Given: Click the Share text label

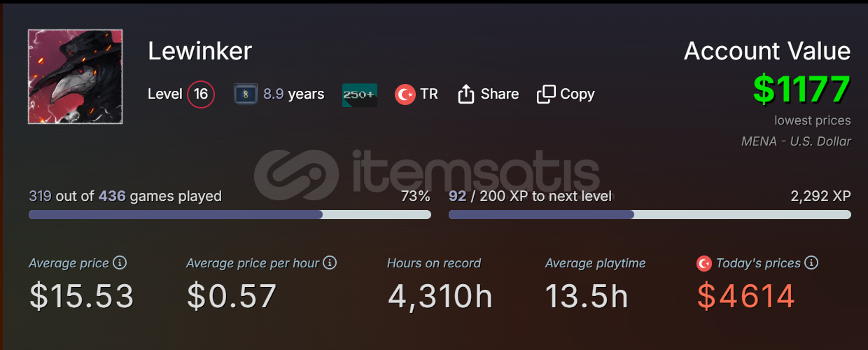Looking at the screenshot, I should pos(500,94).
